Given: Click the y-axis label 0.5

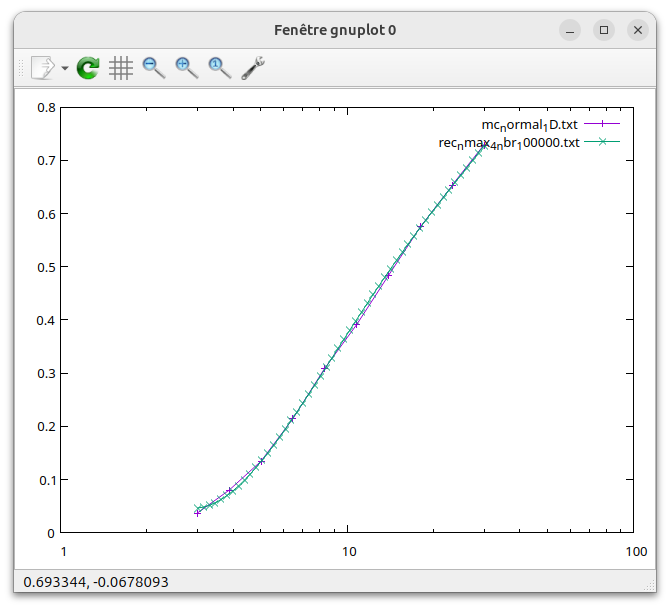Looking at the screenshot, I should pos(47,267).
